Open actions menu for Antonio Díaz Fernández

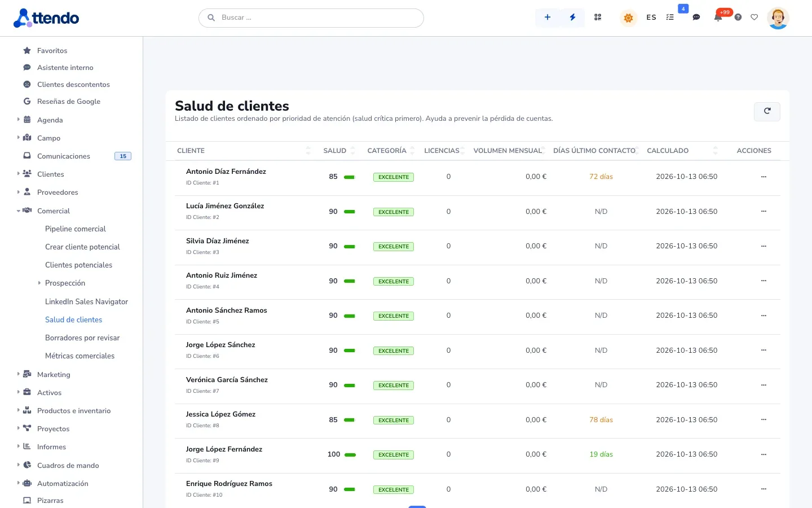[764, 177]
